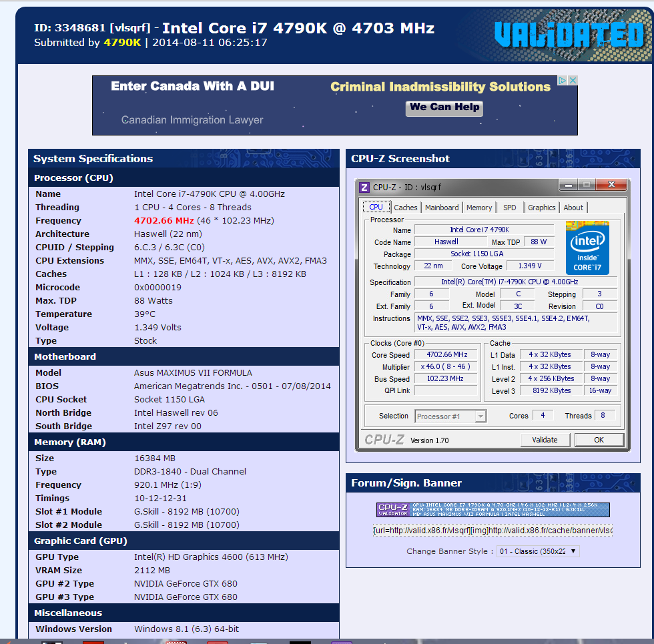Image resolution: width=654 pixels, height=644 pixels.
Task: Click the AdChoices triangle icon on the ad
Action: tap(563, 81)
